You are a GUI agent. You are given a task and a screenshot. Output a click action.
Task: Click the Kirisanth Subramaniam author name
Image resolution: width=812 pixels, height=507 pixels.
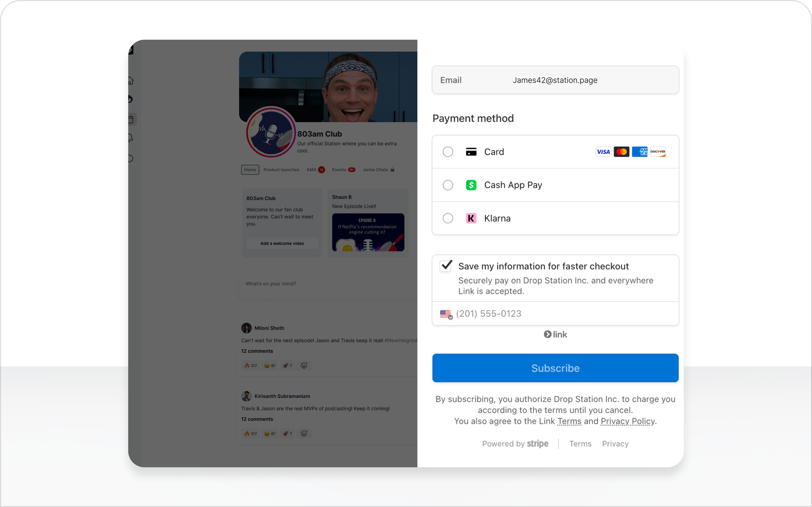[282, 396]
